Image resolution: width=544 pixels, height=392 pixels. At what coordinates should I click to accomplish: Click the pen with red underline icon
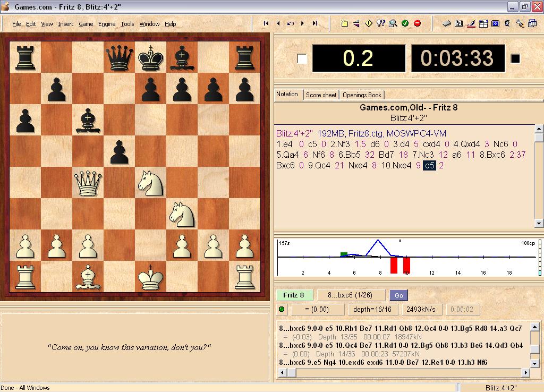click(471, 23)
